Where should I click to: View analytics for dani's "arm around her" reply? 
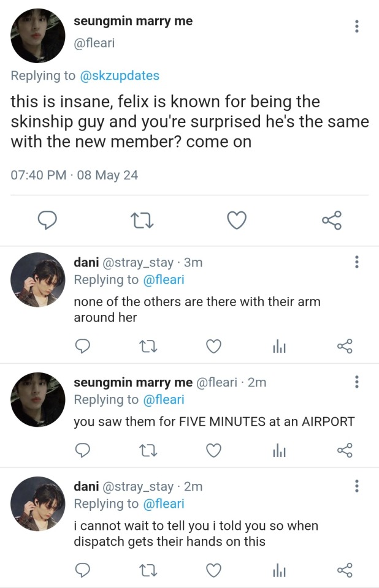(279, 347)
